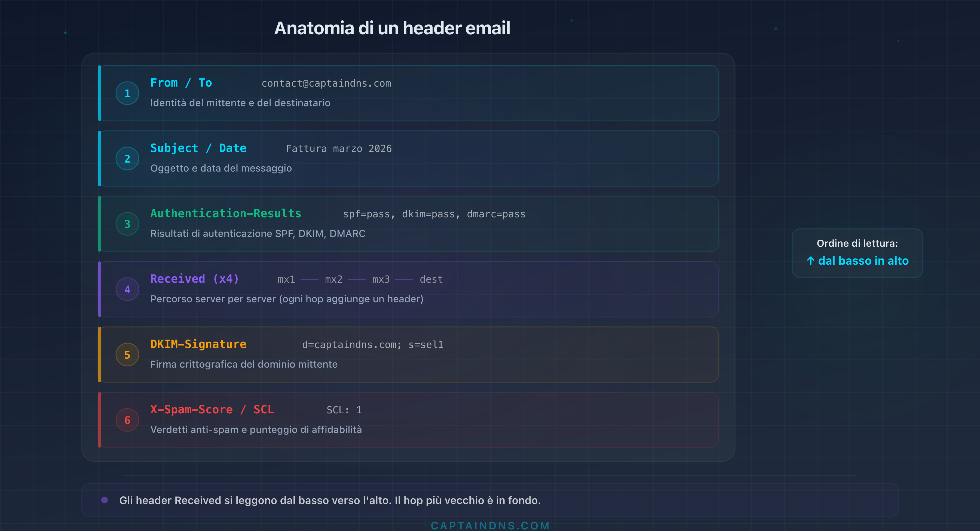Expand the From / To section
This screenshot has width=980, height=531.
[181, 83]
